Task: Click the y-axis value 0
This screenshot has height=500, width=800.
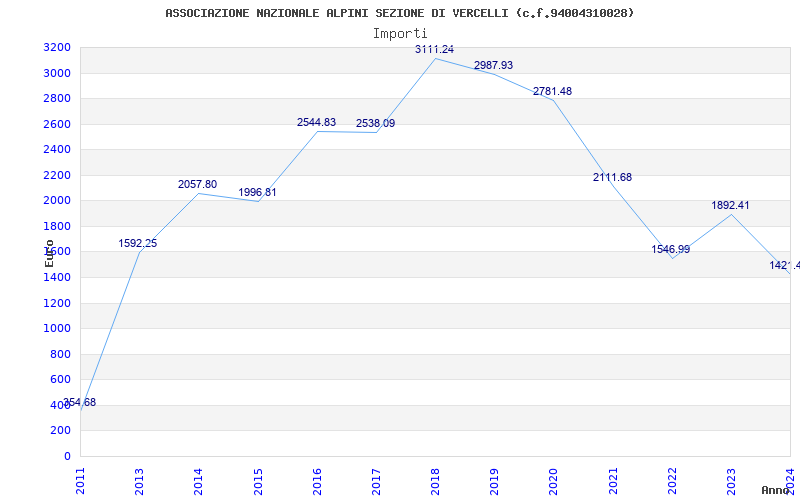Action: (67, 456)
